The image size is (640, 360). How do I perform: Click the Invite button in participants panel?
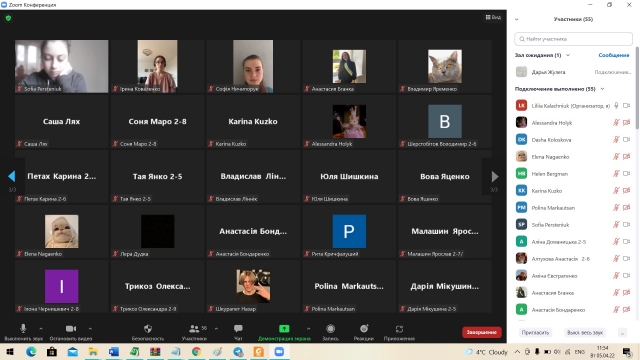point(535,333)
